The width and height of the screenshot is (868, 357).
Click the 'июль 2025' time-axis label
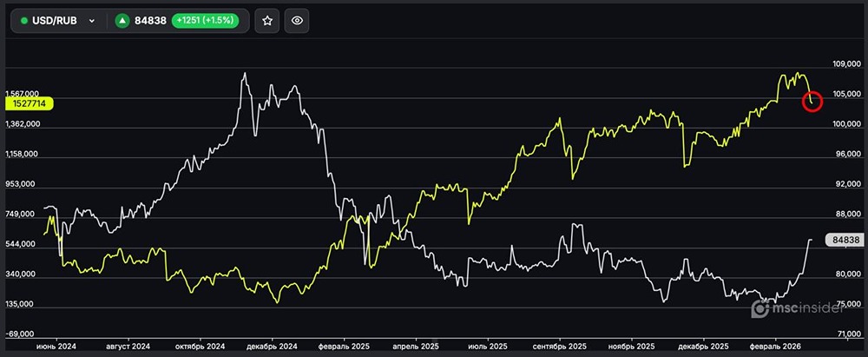click(488, 347)
